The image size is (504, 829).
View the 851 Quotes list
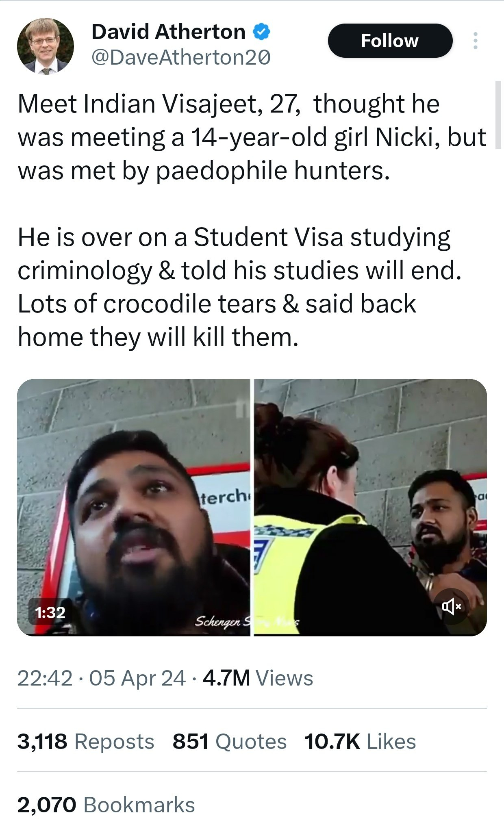[x=230, y=741]
